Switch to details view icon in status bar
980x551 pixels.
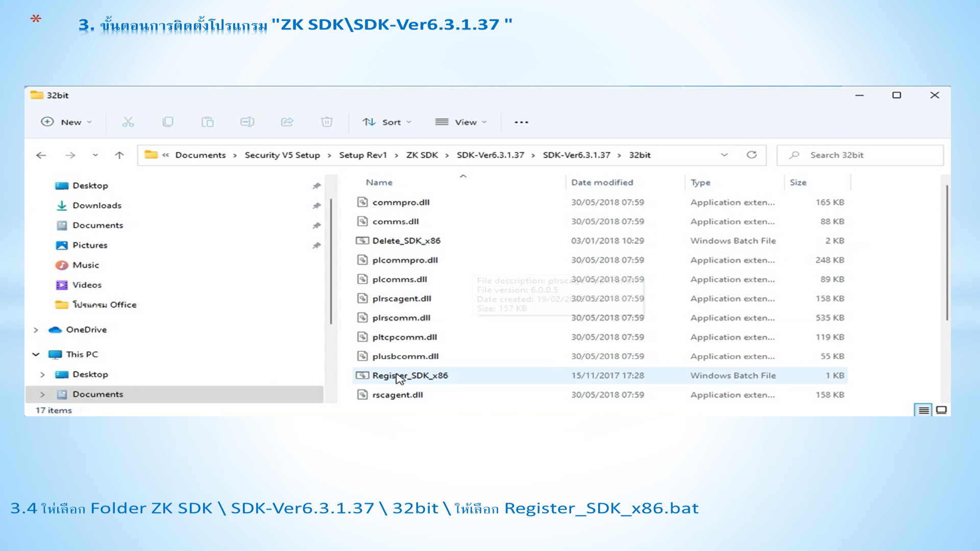point(923,410)
